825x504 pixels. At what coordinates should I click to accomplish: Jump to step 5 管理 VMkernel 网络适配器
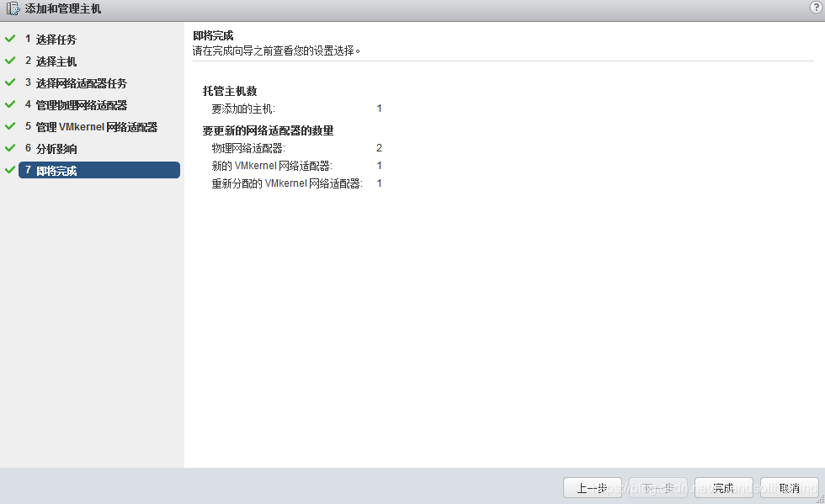pyautogui.click(x=91, y=127)
